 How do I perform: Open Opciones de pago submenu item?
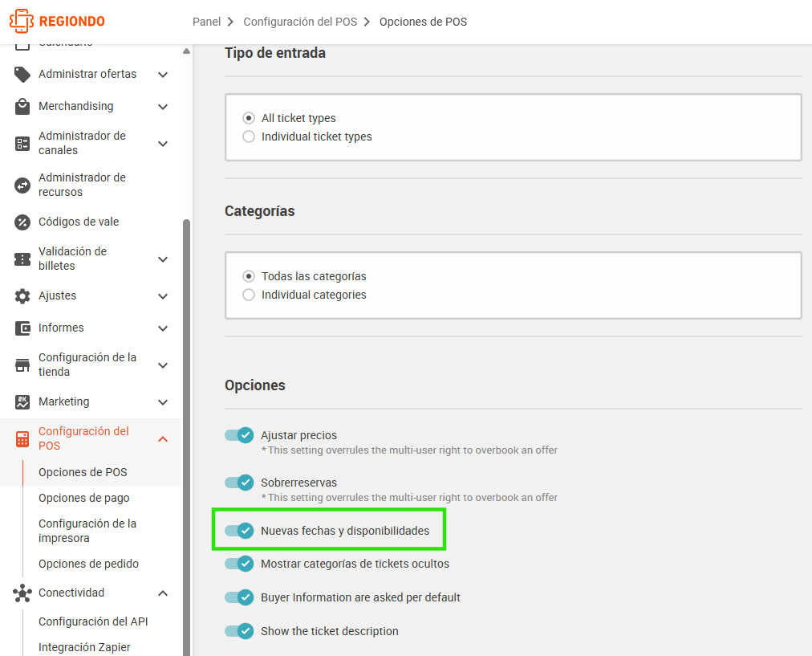[84, 498]
